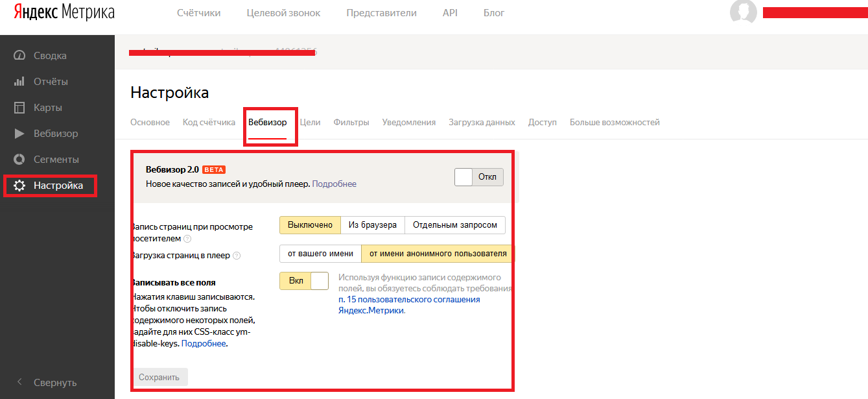The height and width of the screenshot is (399, 868).
Task: Click the user avatar icon
Action: pos(744,12)
